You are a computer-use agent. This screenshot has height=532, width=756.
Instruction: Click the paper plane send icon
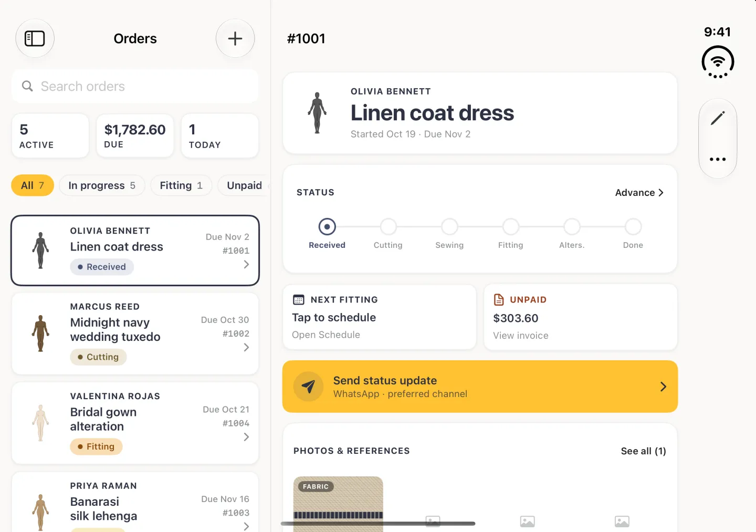click(x=308, y=387)
